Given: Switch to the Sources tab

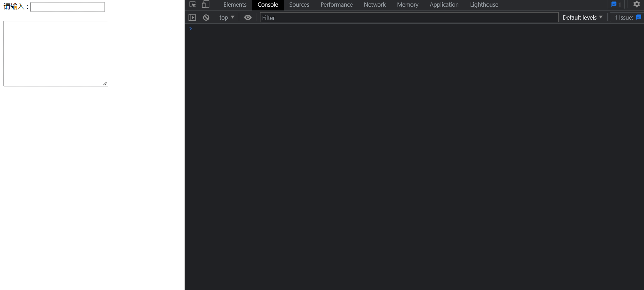Looking at the screenshot, I should (299, 5).
